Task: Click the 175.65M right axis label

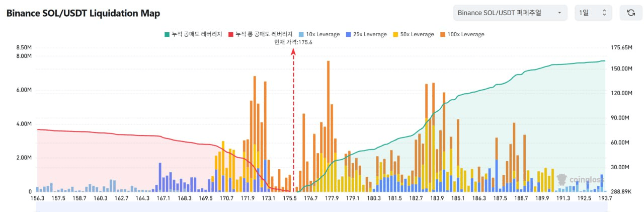Action: point(621,48)
